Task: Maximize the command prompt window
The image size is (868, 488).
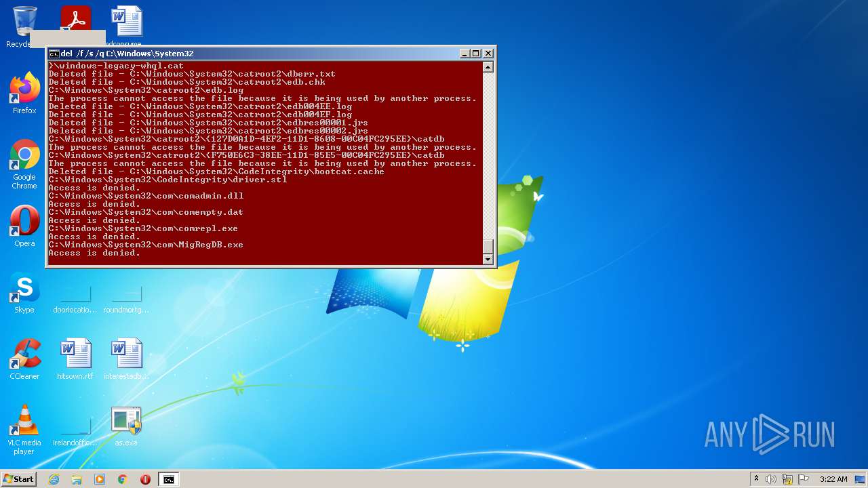Action: pyautogui.click(x=476, y=54)
